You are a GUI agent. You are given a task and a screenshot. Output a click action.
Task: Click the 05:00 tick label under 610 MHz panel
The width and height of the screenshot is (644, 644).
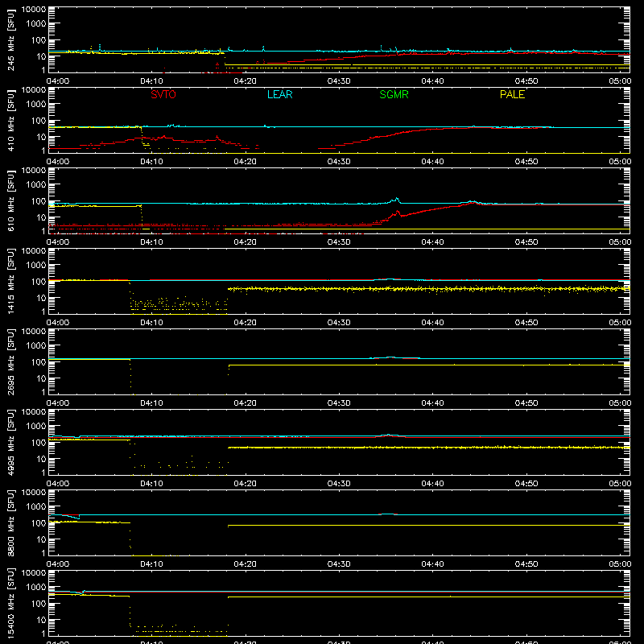[620, 242]
